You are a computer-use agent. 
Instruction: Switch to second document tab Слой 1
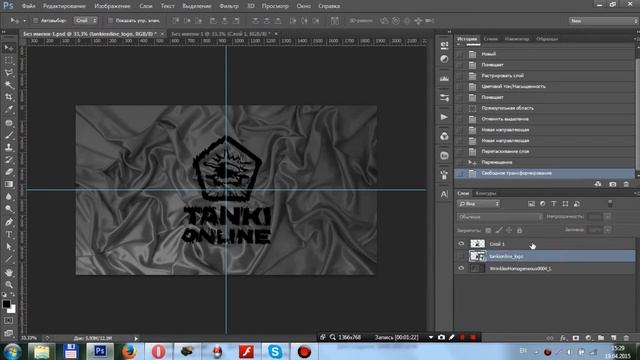click(220, 33)
